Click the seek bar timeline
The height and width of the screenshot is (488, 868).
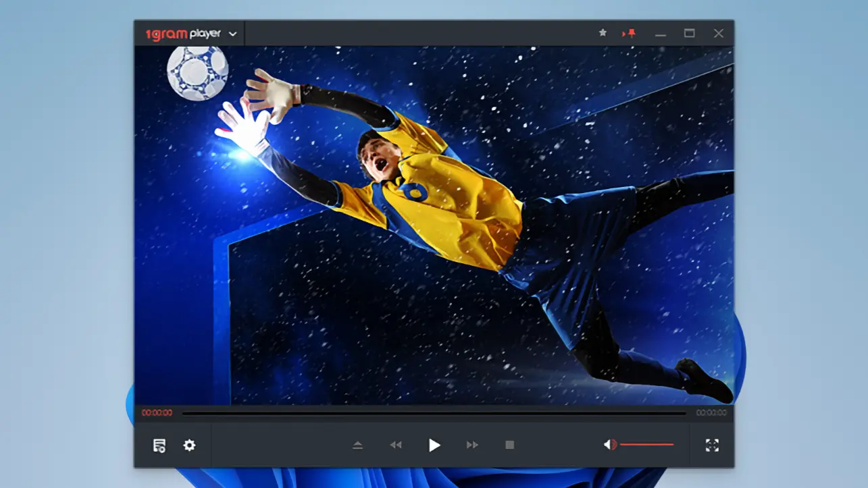(434, 413)
